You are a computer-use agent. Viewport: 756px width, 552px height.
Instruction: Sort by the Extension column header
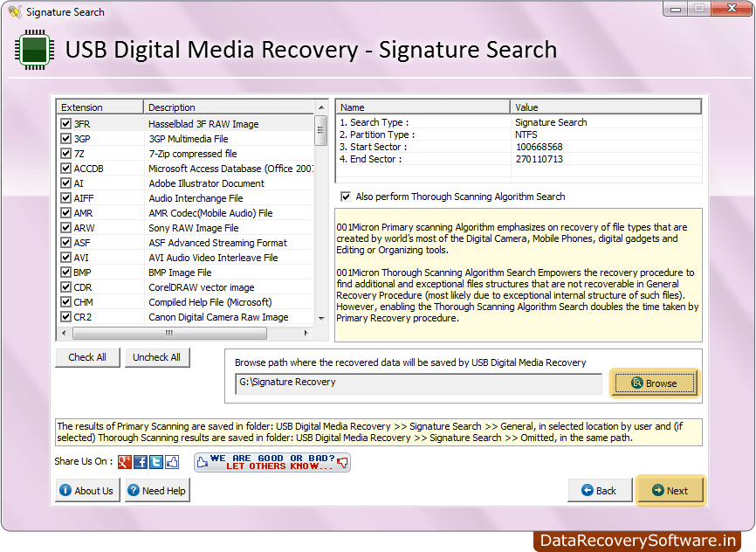[100, 107]
